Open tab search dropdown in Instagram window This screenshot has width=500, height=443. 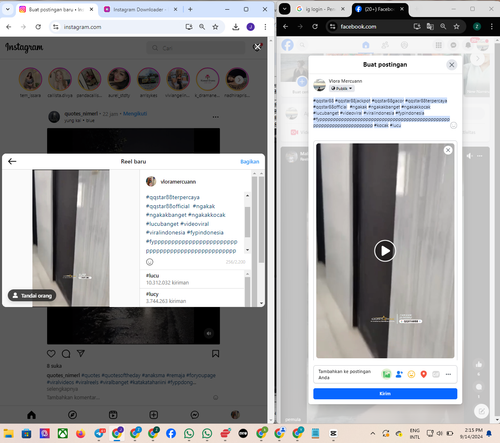(x=8, y=10)
